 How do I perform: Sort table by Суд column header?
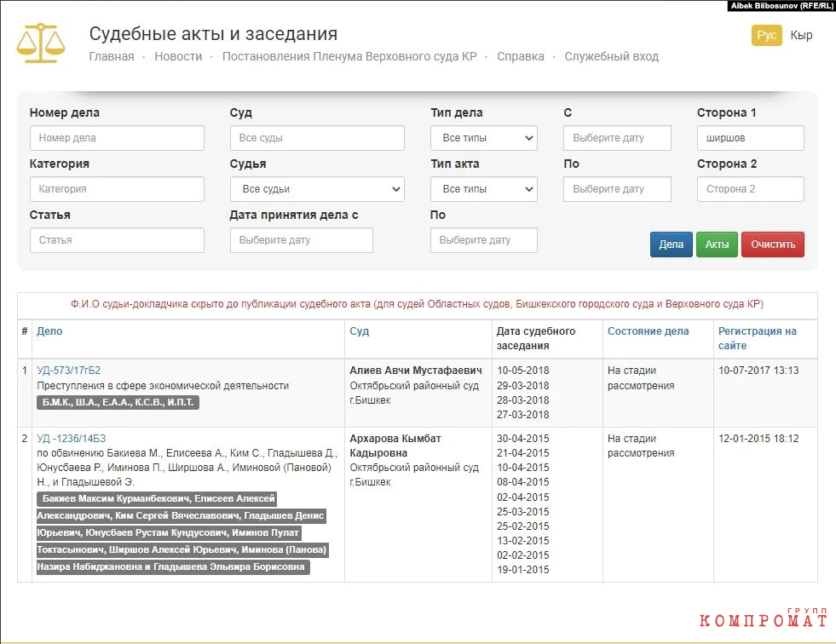[x=359, y=331]
